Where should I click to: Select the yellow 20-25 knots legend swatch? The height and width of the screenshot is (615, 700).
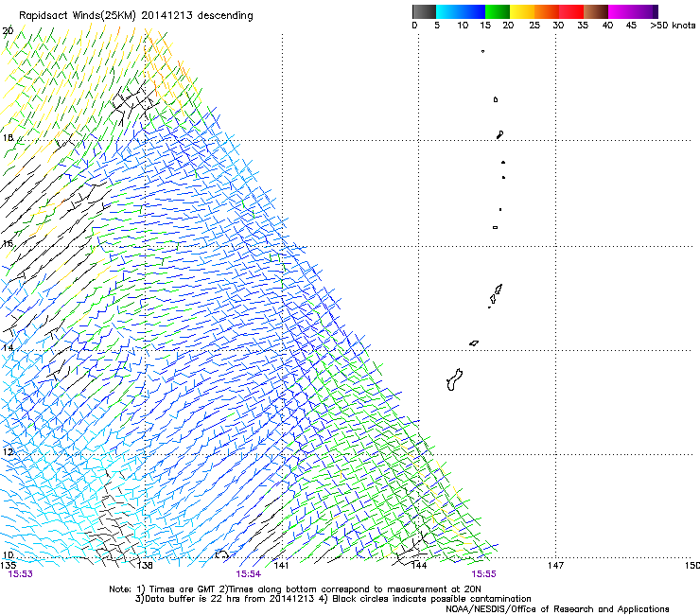[522, 11]
